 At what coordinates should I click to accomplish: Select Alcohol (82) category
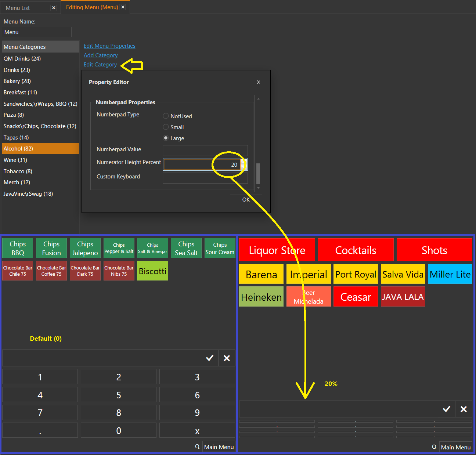(x=40, y=149)
